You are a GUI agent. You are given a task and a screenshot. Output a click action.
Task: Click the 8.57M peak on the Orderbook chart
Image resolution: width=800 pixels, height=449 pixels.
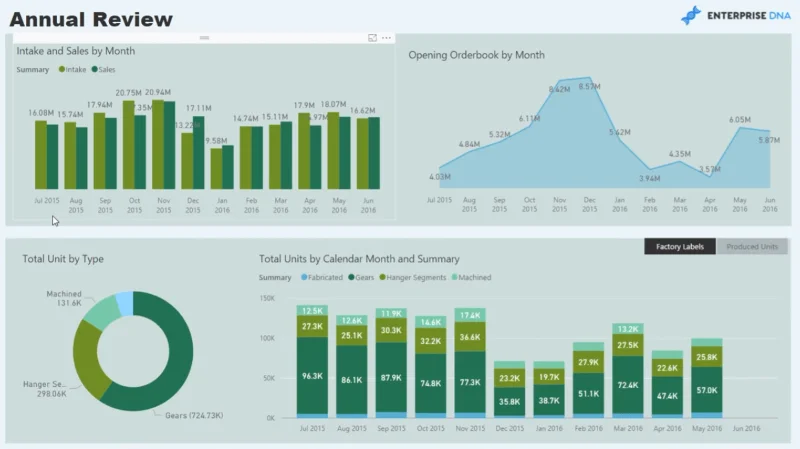tap(589, 78)
